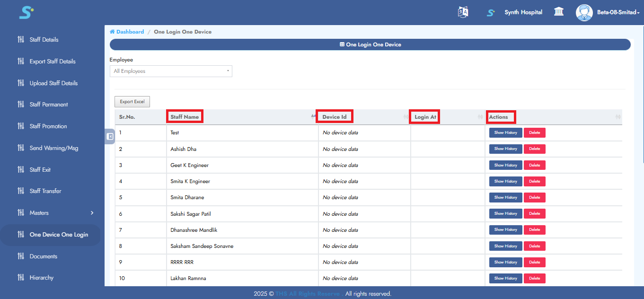Click the sliders icon beside Documents
Screen dimensions: 644x299
coord(21,256)
